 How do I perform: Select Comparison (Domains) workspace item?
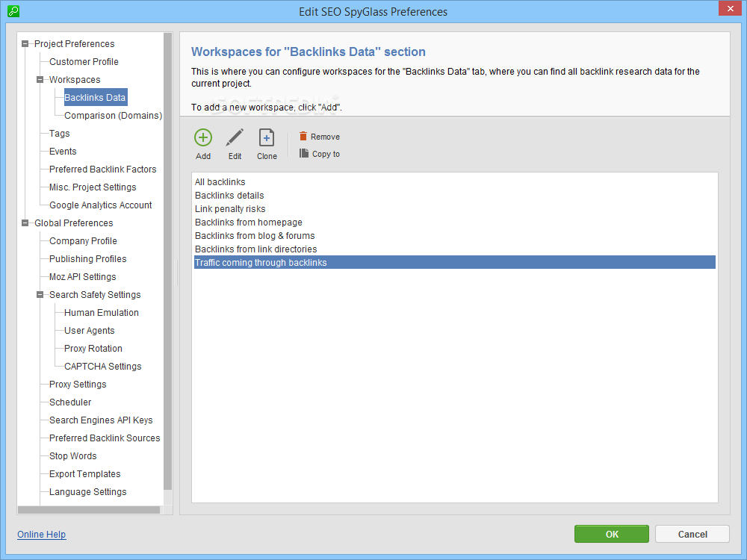coord(113,116)
